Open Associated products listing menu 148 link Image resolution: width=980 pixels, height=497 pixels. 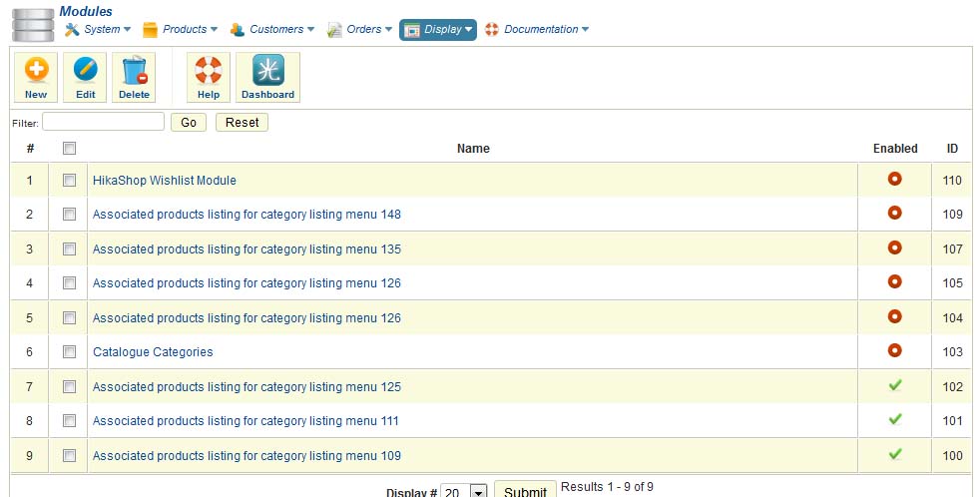coord(246,214)
